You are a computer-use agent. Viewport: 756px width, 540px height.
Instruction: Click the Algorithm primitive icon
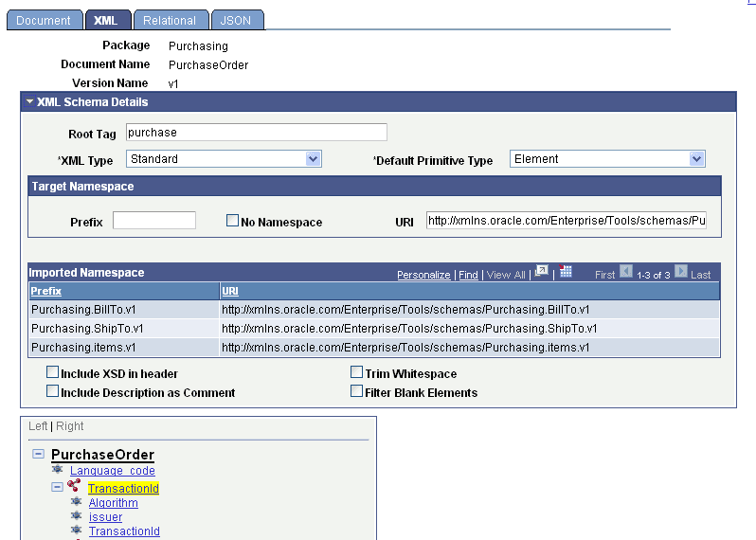[76, 501]
